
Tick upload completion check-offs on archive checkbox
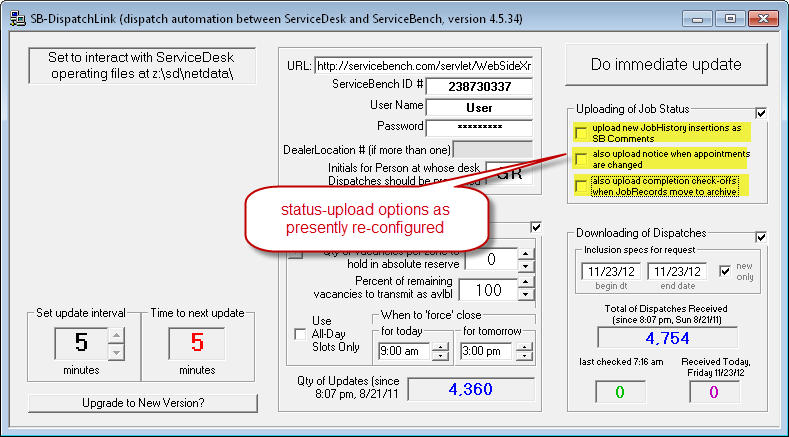tap(580, 184)
